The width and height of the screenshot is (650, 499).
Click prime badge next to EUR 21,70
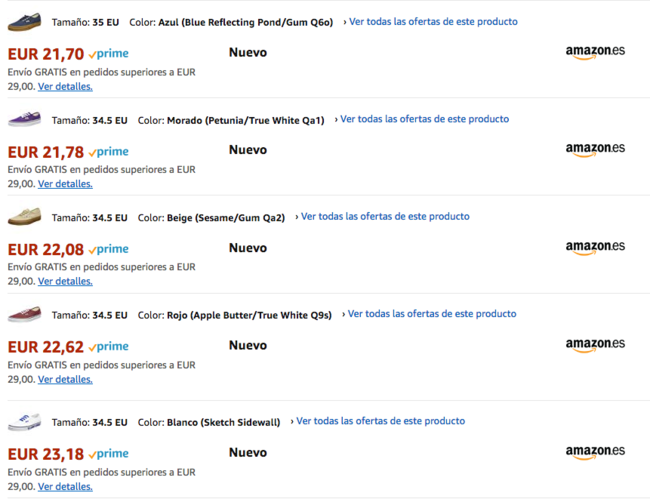point(109,54)
